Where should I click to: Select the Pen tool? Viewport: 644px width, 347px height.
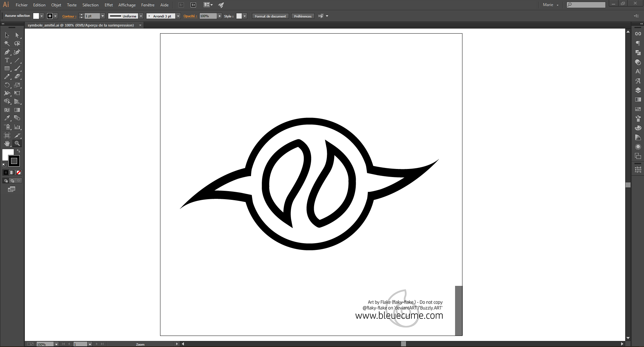click(x=7, y=52)
